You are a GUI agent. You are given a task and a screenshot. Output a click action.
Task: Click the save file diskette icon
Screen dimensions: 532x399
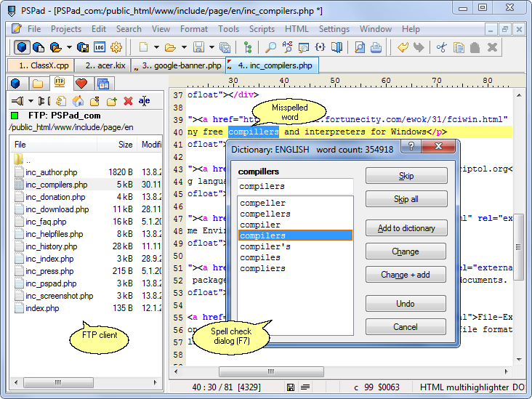[198, 47]
